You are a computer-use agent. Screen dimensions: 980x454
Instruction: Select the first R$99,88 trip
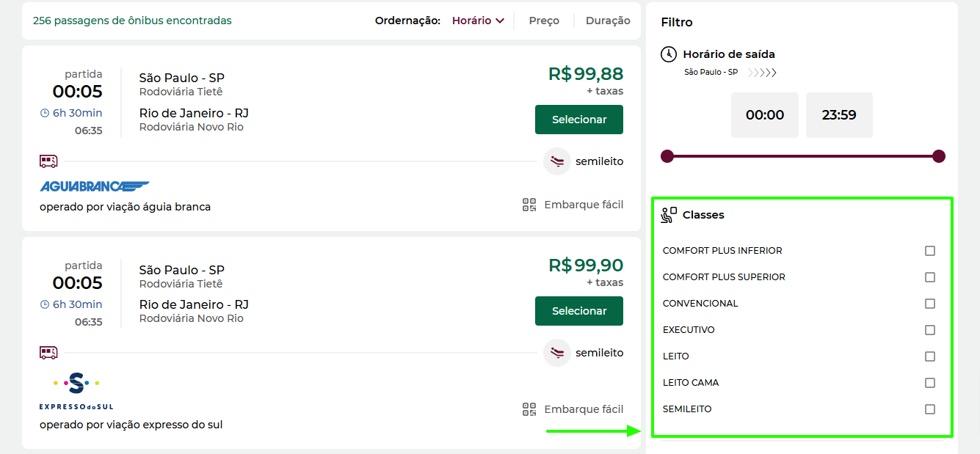point(578,120)
